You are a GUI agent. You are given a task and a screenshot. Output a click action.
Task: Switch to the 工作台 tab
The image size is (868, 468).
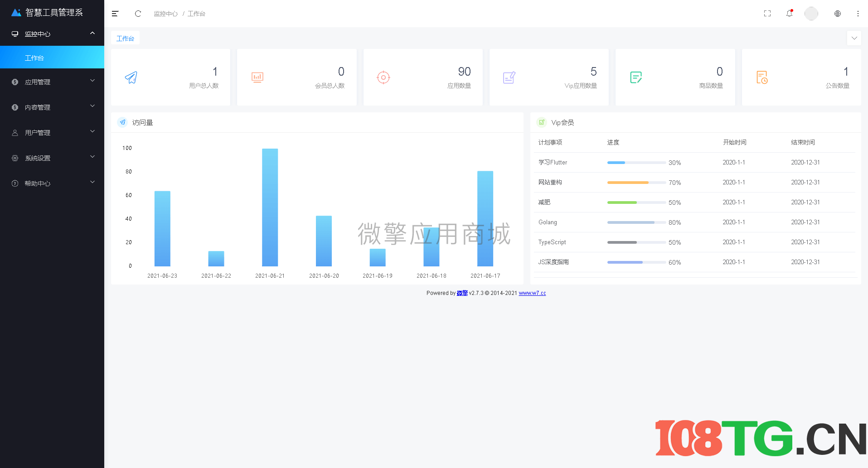pos(125,38)
